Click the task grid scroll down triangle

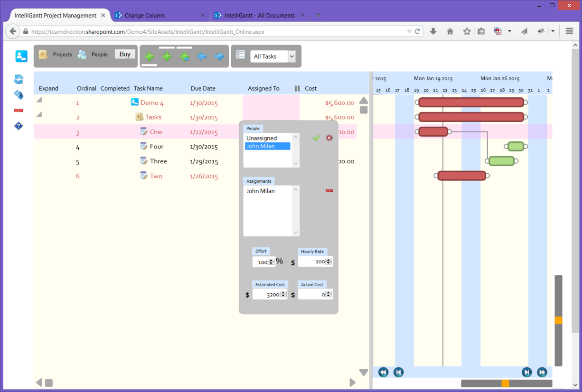[x=364, y=373]
